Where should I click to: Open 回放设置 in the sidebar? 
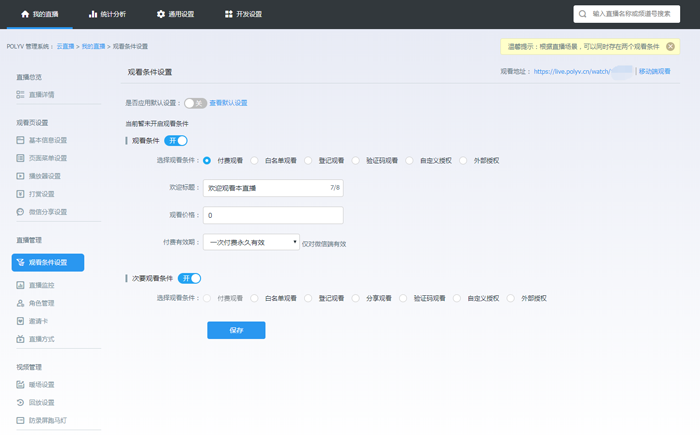(x=41, y=402)
